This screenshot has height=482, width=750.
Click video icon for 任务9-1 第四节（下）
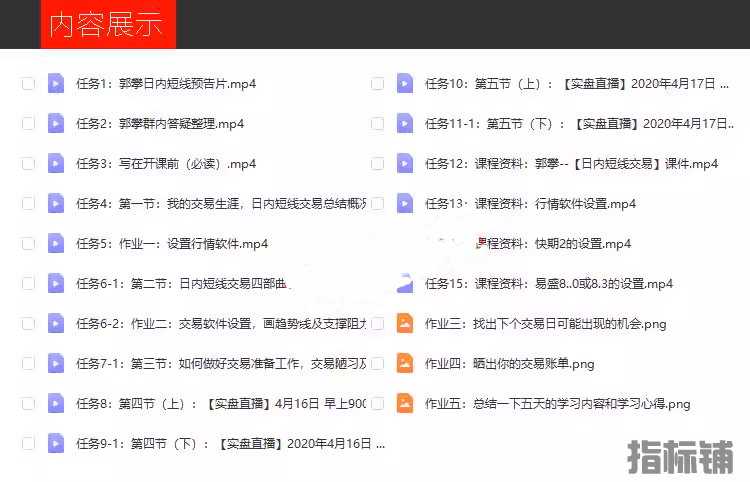point(56,443)
